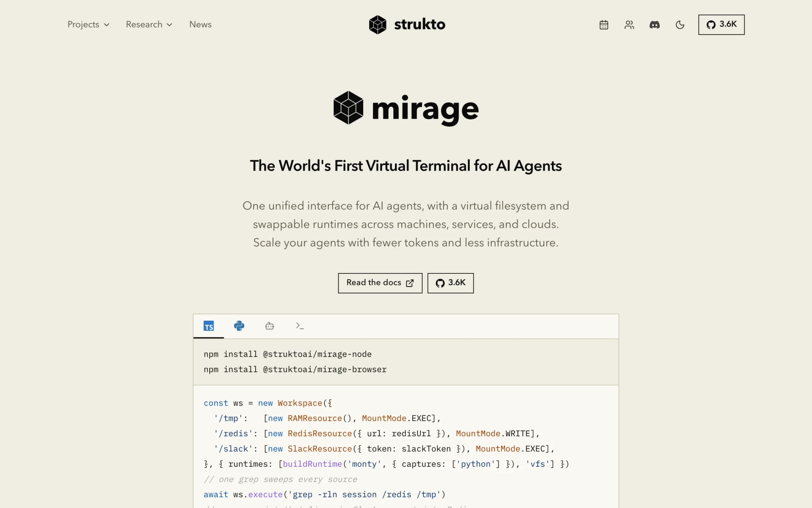Screen dimensions: 812x508
Task: Expand the Projects dropdown menu
Action: coord(88,25)
